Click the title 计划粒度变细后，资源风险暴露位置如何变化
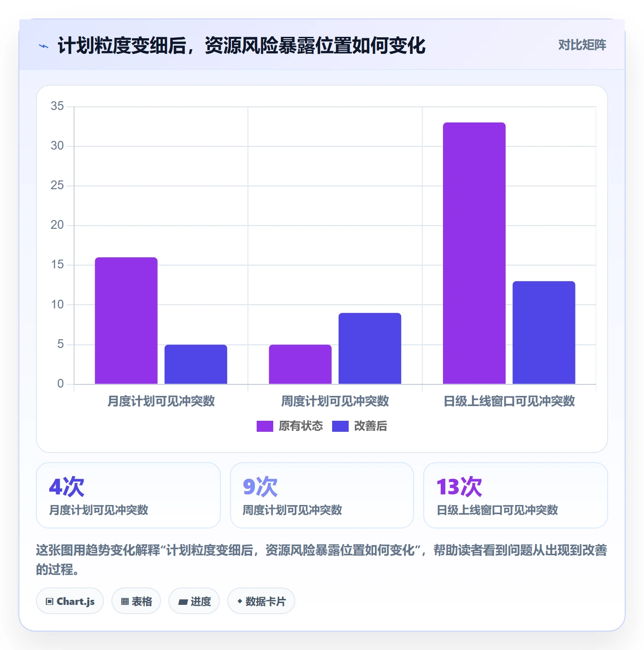Screen dimensions: 644x650 [x=241, y=46]
